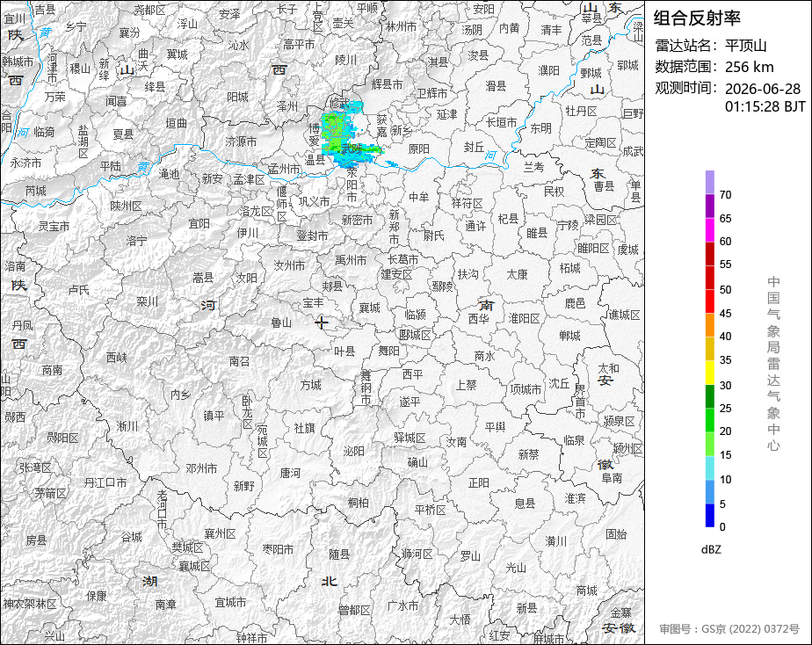The width and height of the screenshot is (812, 645).
Task: Click the 牡丹区 map label
Action: pos(581,111)
